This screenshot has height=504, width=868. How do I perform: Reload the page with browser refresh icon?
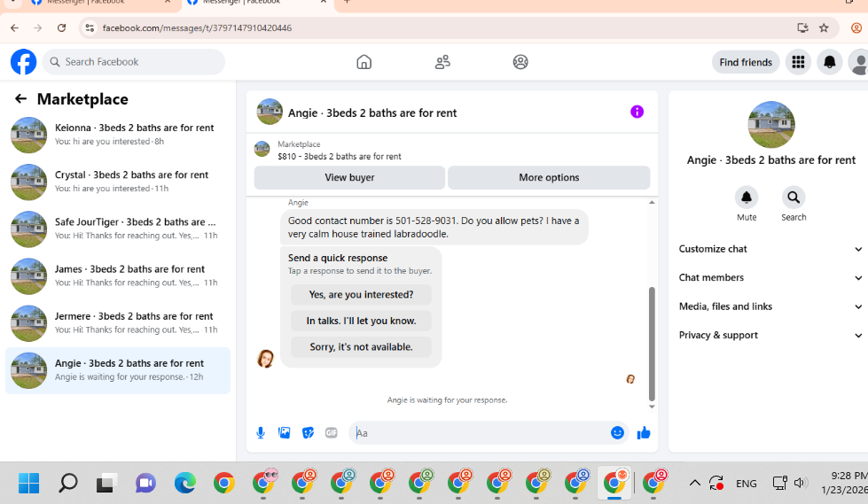click(61, 27)
